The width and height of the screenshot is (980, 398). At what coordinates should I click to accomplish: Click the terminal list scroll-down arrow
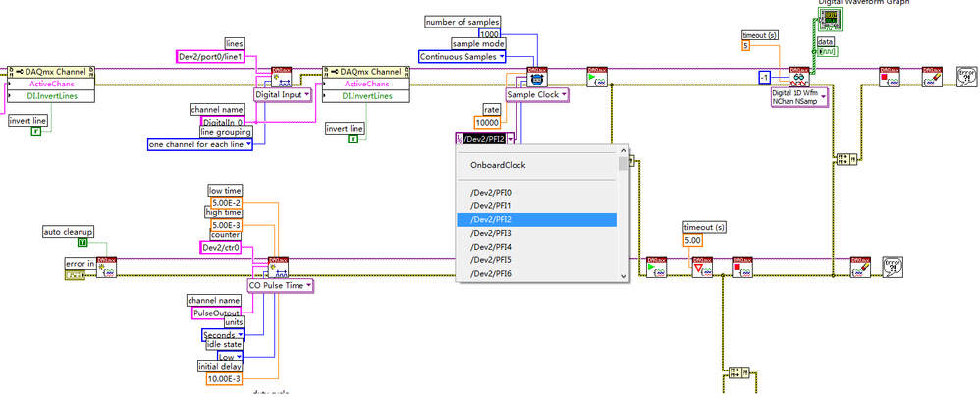click(x=624, y=276)
